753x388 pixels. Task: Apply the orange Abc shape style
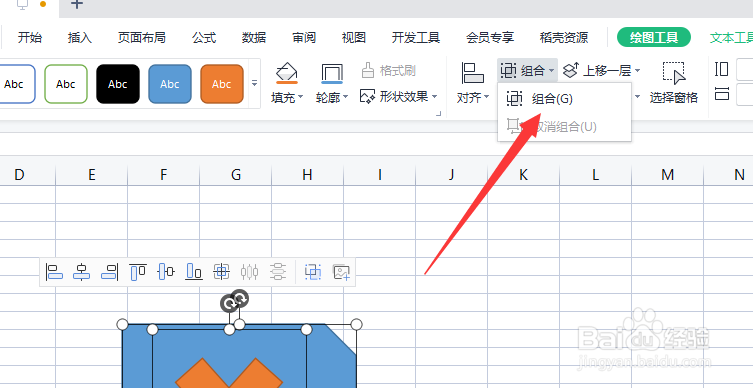[x=222, y=84]
